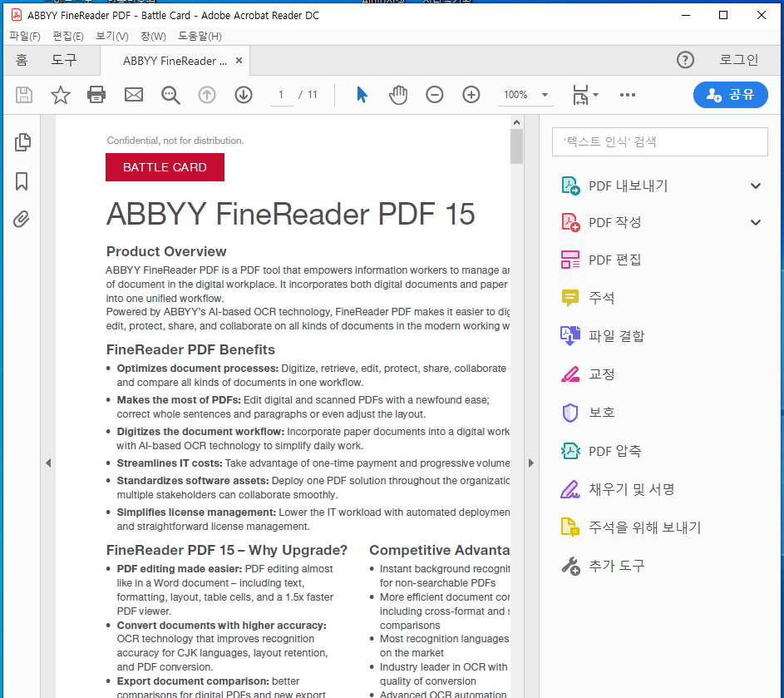Activate the Hand pan tool
Viewport: 784px width, 698px height.
point(398,95)
